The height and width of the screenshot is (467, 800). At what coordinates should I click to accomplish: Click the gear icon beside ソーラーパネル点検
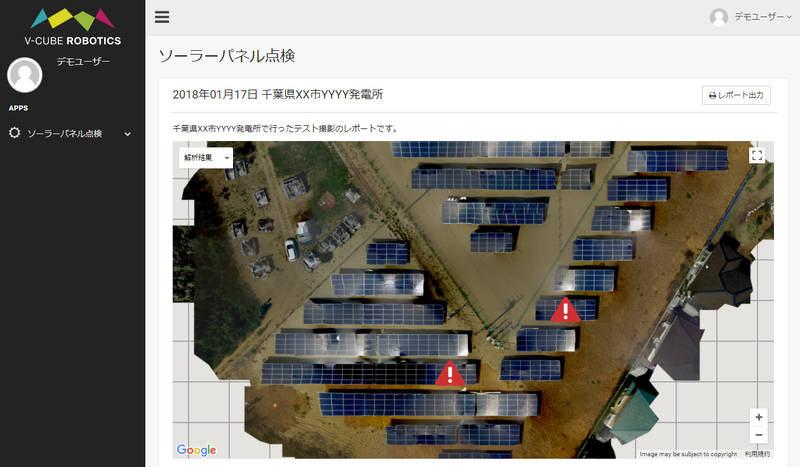point(14,133)
